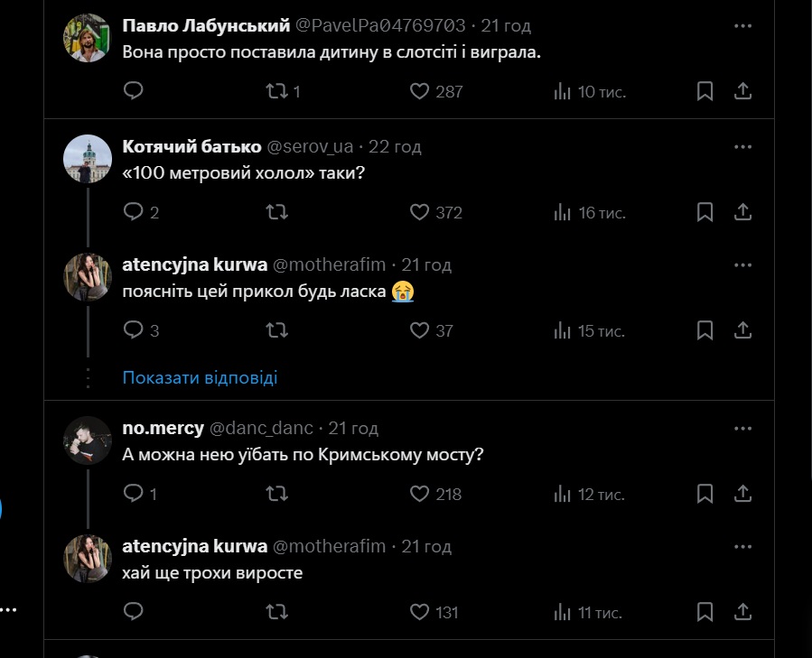Reply to Котячий батько's comment
The height and width of the screenshot is (658, 812).
(134, 212)
